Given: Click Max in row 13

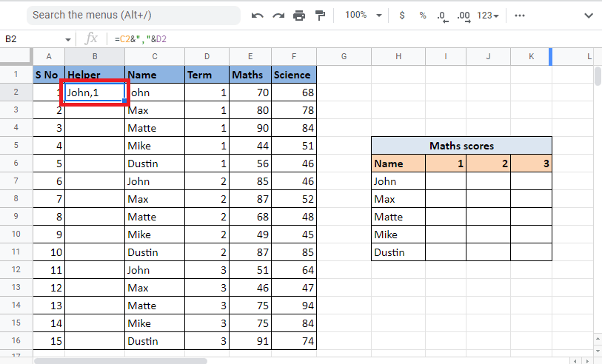Looking at the screenshot, I should click(x=155, y=288).
